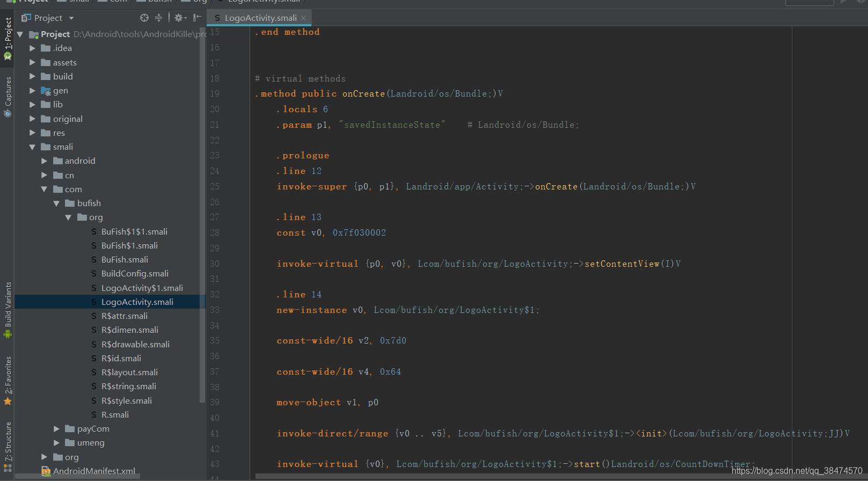Place cursor on move-object instruction

309,403
